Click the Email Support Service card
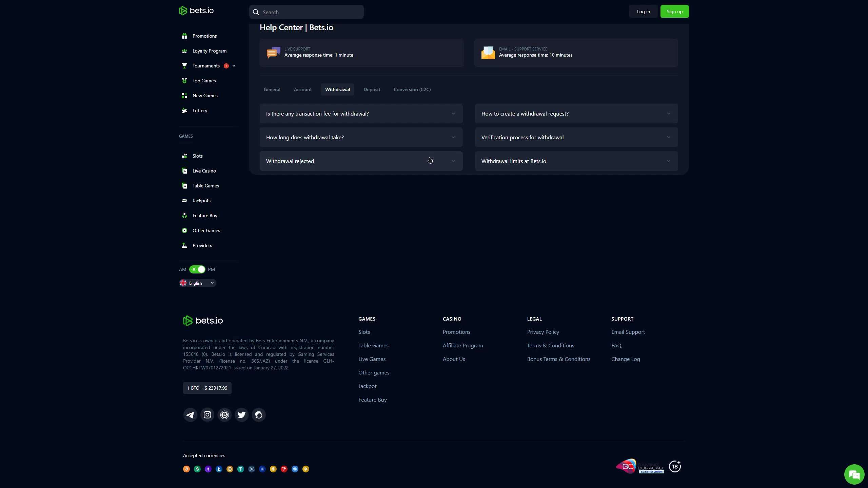Viewport: 868px width, 488px height. pyautogui.click(x=576, y=53)
